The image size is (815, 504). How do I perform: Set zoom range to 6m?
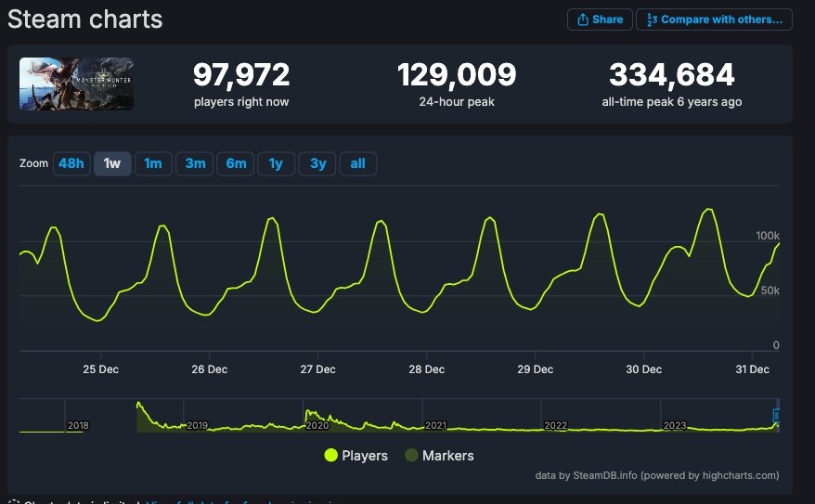(236, 163)
